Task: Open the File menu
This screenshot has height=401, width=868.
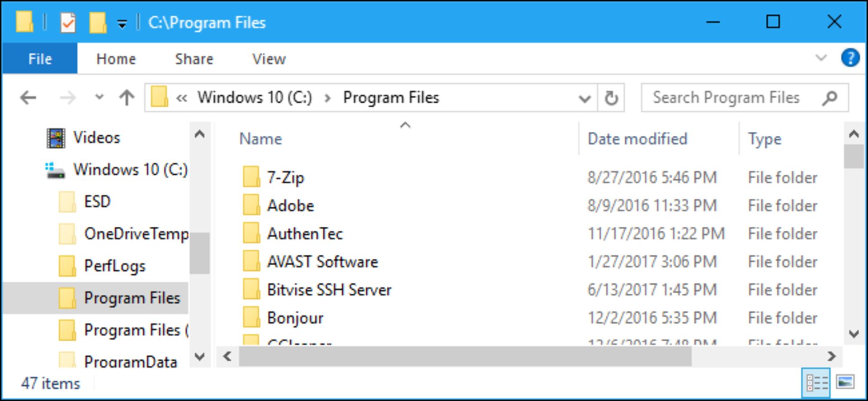Action: click(40, 59)
